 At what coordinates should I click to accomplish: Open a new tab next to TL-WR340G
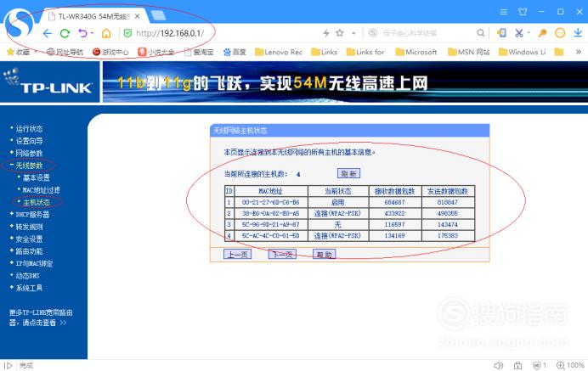158,15
